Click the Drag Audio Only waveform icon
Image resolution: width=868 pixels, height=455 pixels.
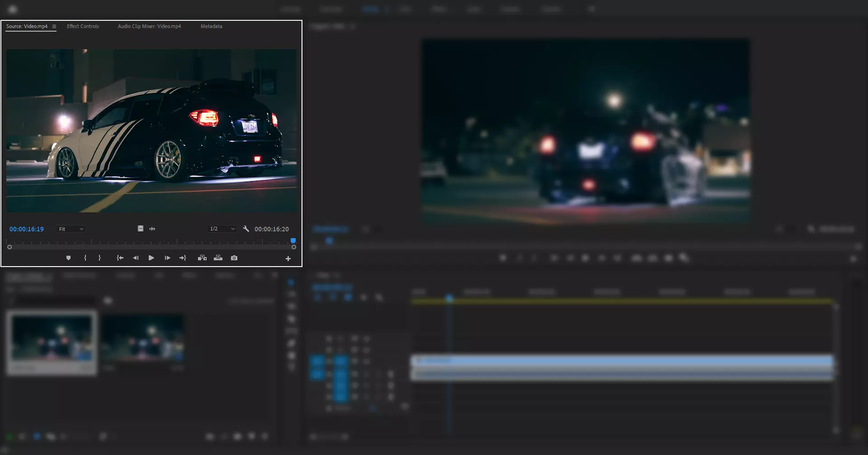(x=152, y=229)
